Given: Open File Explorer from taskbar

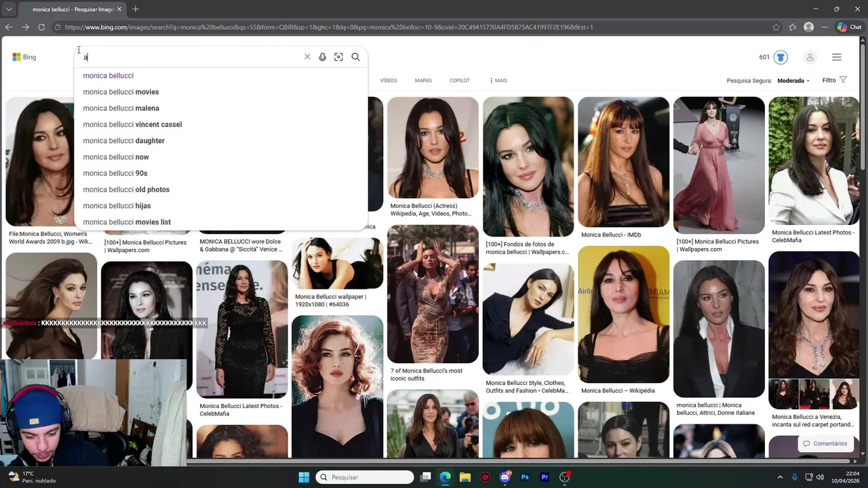Looking at the screenshot, I should click(x=465, y=477).
